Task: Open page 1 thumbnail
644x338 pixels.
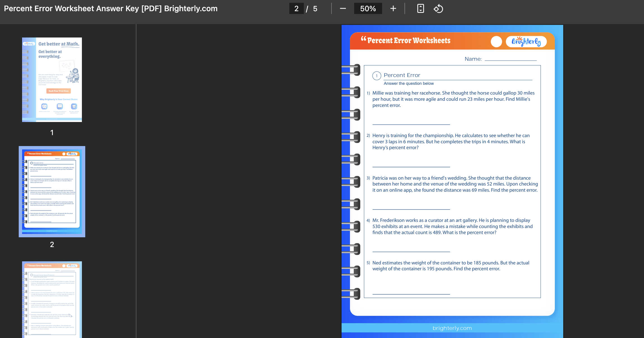Action: pos(52,80)
